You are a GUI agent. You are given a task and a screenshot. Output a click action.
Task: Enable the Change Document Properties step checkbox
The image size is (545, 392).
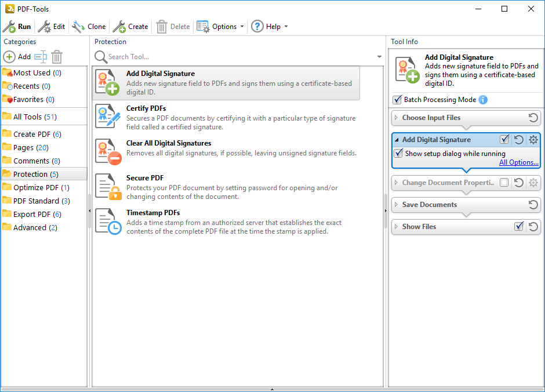pyautogui.click(x=504, y=183)
